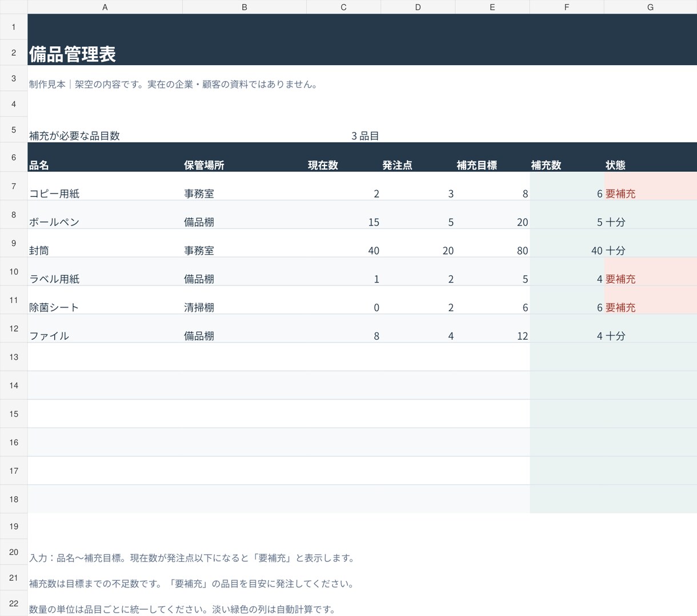This screenshot has width=697, height=616.
Task: Select column D header
Action: 418,7
